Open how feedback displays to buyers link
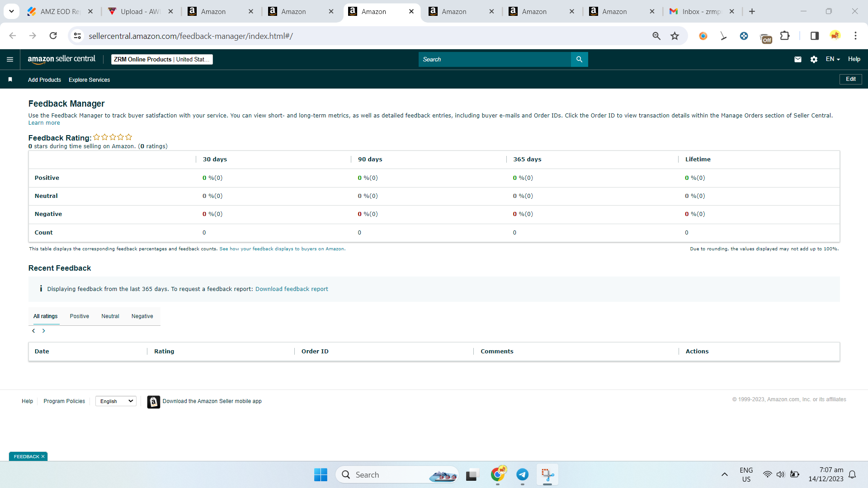This screenshot has height=488, width=868. pos(282,249)
